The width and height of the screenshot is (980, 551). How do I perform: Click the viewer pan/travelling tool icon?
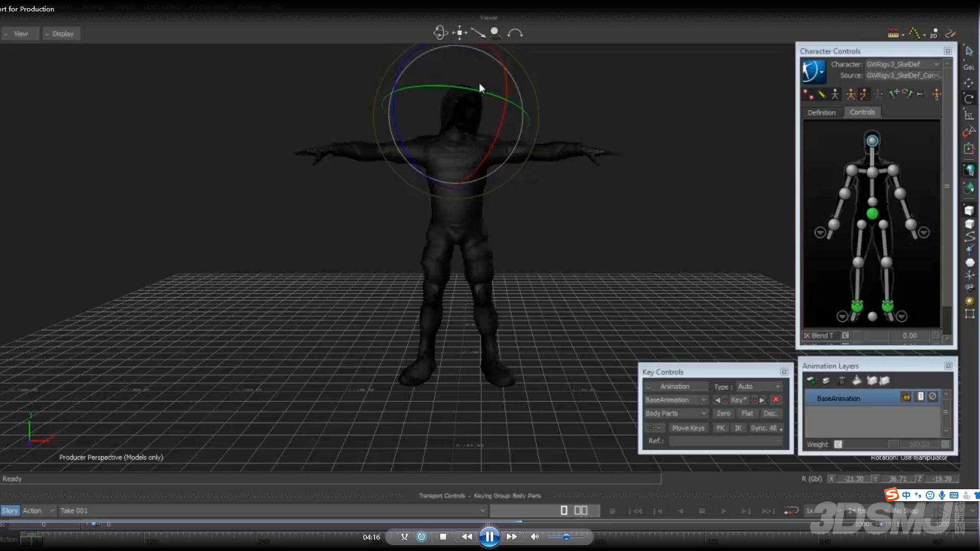click(460, 33)
